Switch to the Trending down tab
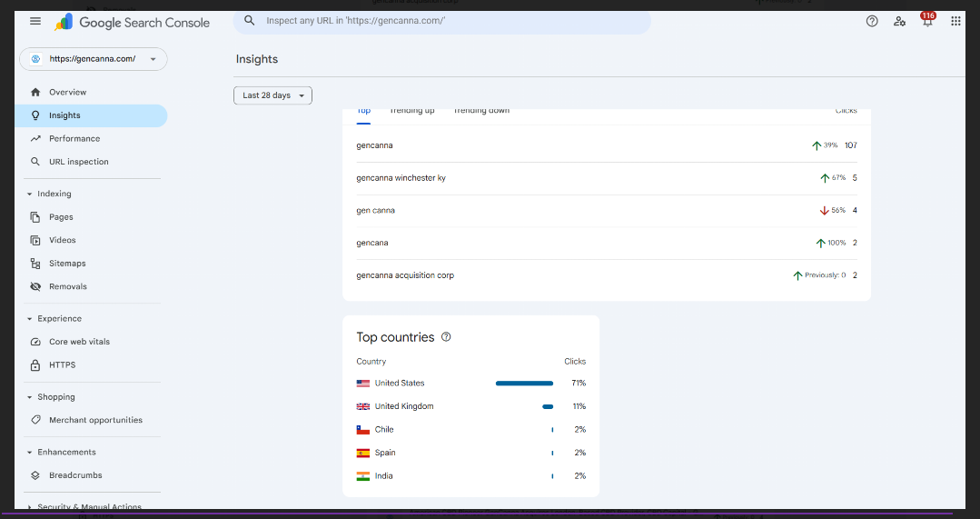The image size is (980, 519). pyautogui.click(x=481, y=112)
